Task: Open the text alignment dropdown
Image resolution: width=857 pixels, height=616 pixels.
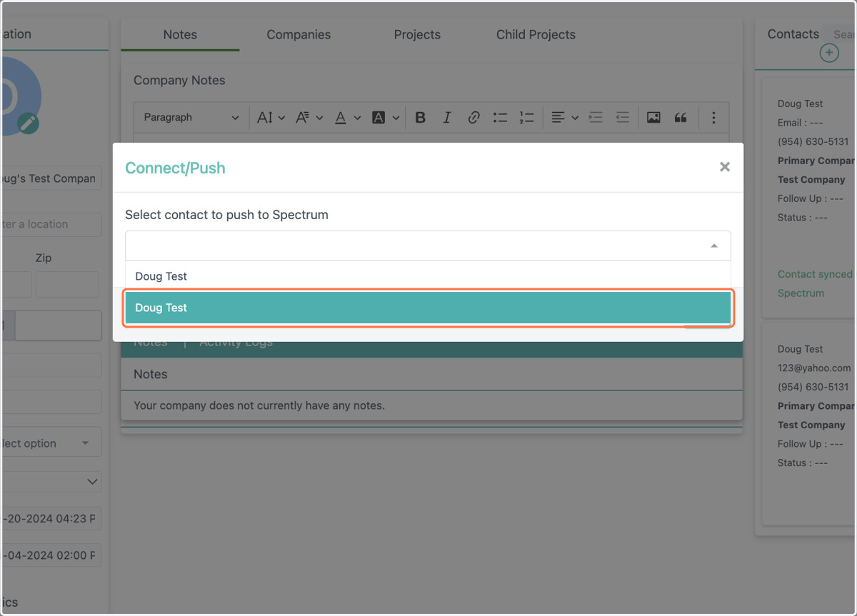Action: [564, 118]
